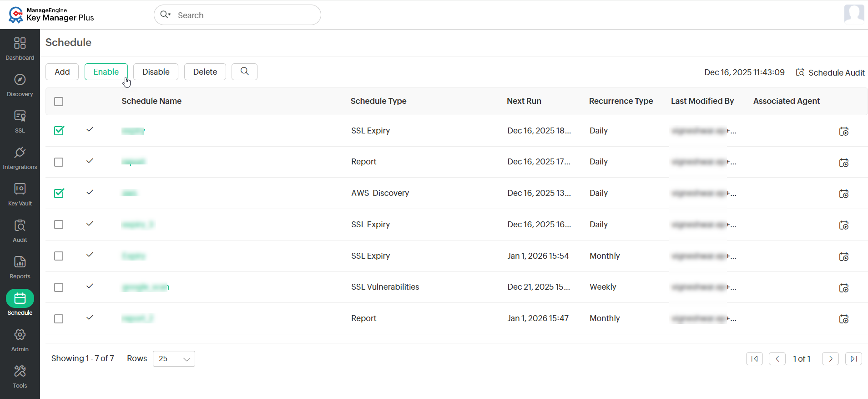This screenshot has height=399, width=868.
Task: Uncheck the AWS_Discovery row checkbox
Action: 59,193
